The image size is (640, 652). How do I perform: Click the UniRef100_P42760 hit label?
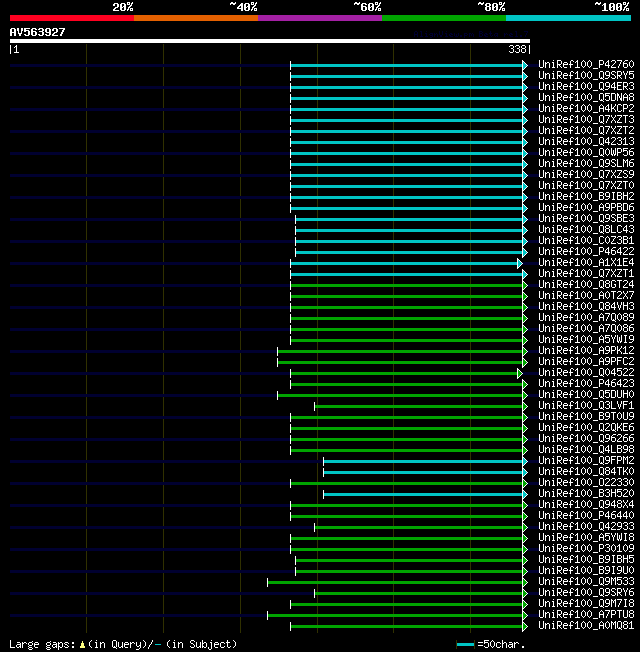tap(586, 64)
